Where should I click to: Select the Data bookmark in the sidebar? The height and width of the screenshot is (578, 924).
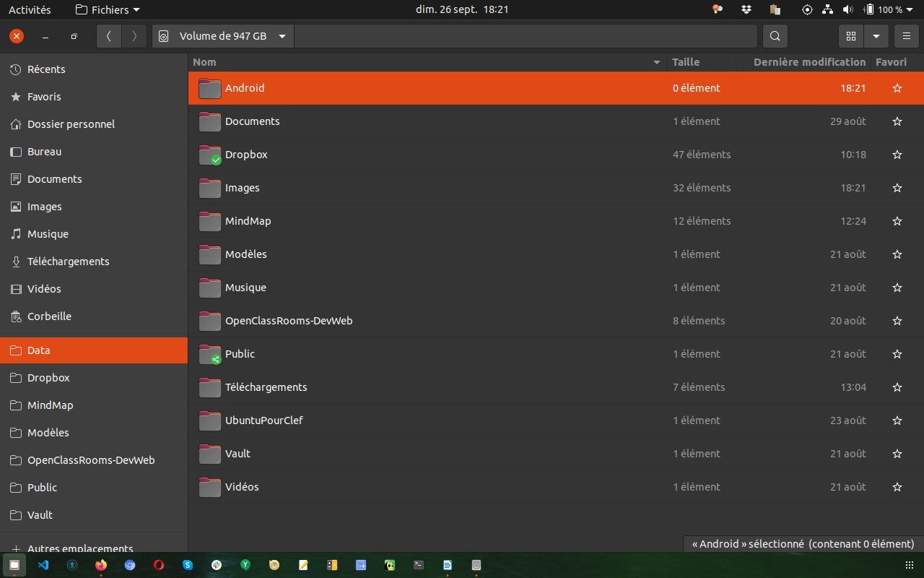[x=94, y=350]
